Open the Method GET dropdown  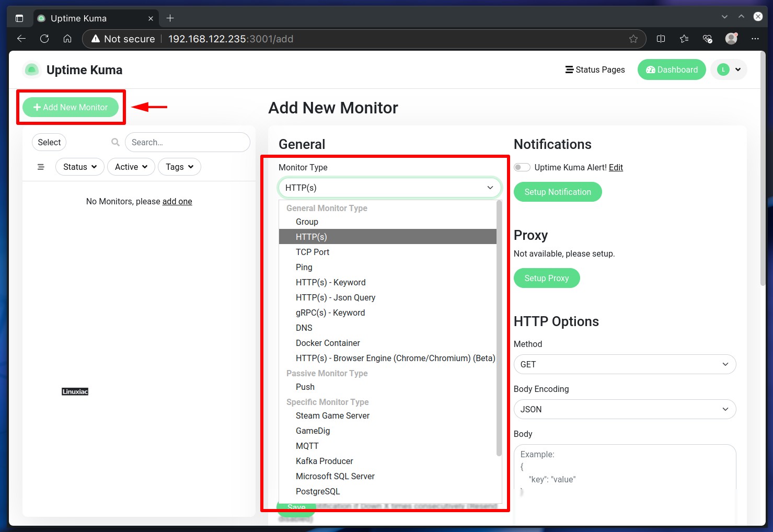pos(625,364)
